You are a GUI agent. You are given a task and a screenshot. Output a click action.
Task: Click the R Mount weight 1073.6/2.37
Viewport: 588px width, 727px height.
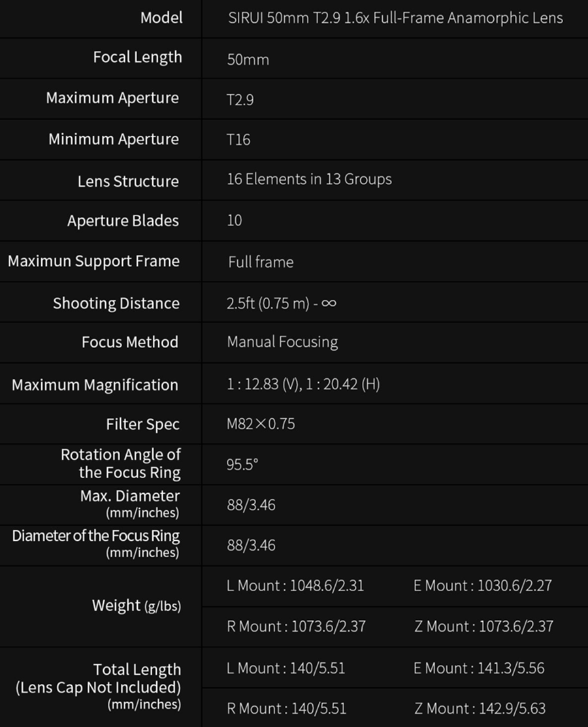pos(296,626)
